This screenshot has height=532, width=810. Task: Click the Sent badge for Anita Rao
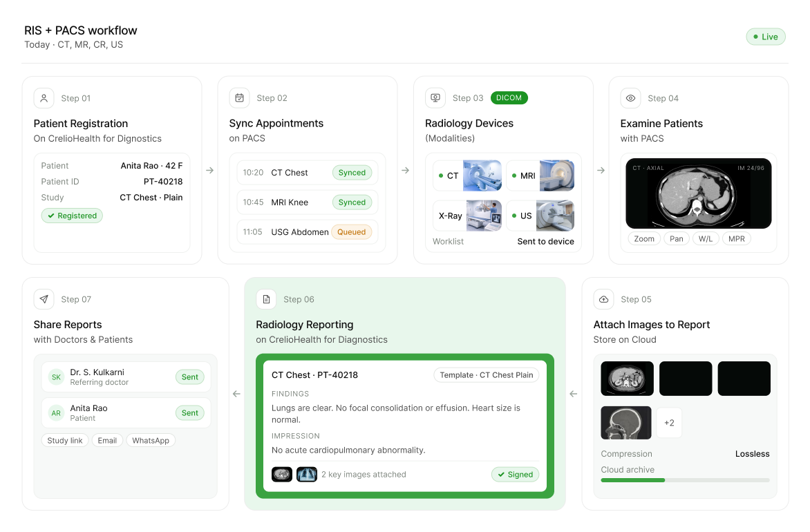189,413
